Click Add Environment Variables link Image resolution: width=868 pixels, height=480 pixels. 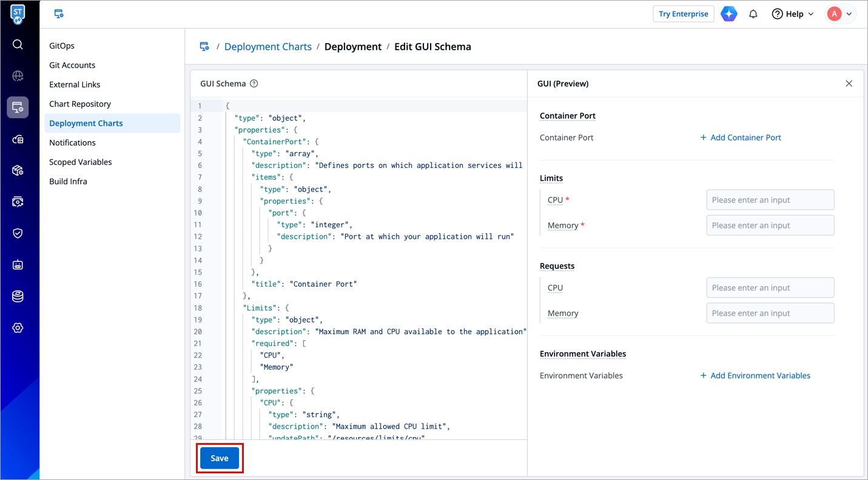pos(755,376)
